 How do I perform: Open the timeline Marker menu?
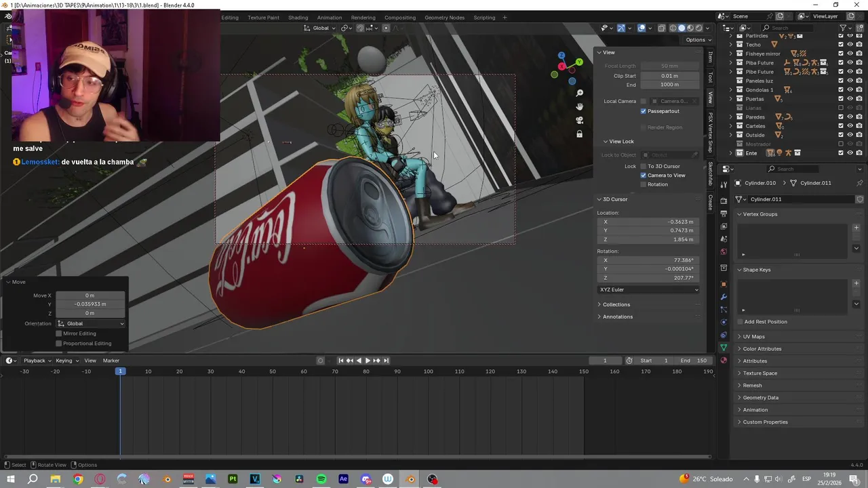[111, 361]
